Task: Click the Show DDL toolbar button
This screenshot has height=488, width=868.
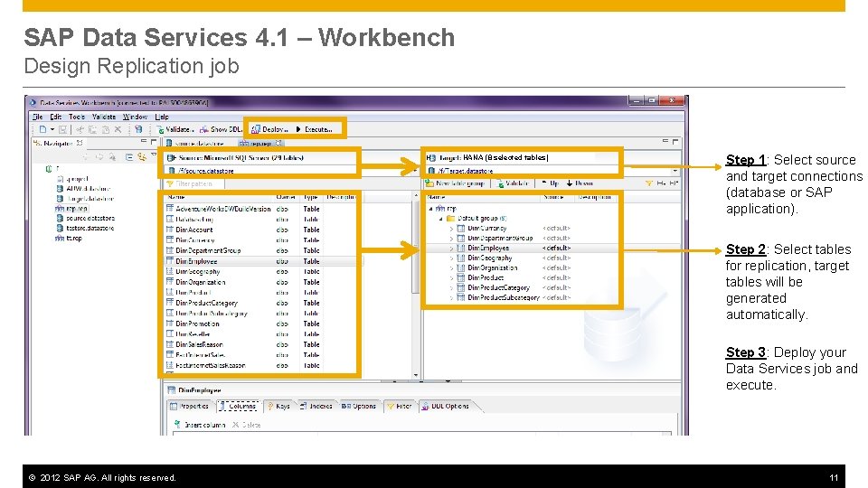Action: coord(221,129)
